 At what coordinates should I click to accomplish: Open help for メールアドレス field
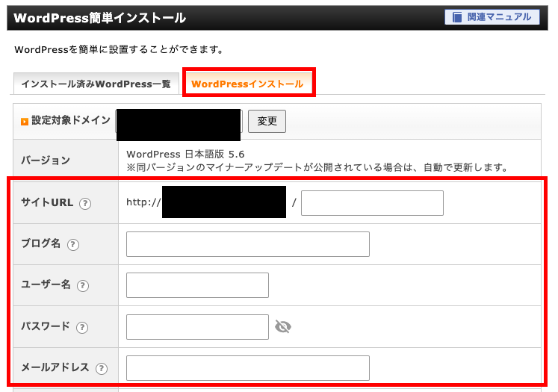[x=102, y=368]
